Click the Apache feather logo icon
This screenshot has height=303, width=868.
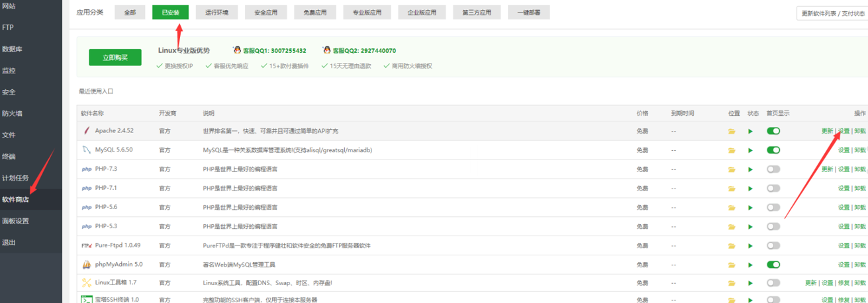point(86,131)
